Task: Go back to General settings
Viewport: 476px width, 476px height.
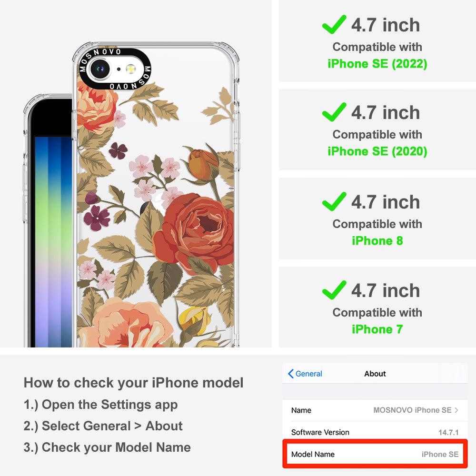Action: tap(305, 374)
